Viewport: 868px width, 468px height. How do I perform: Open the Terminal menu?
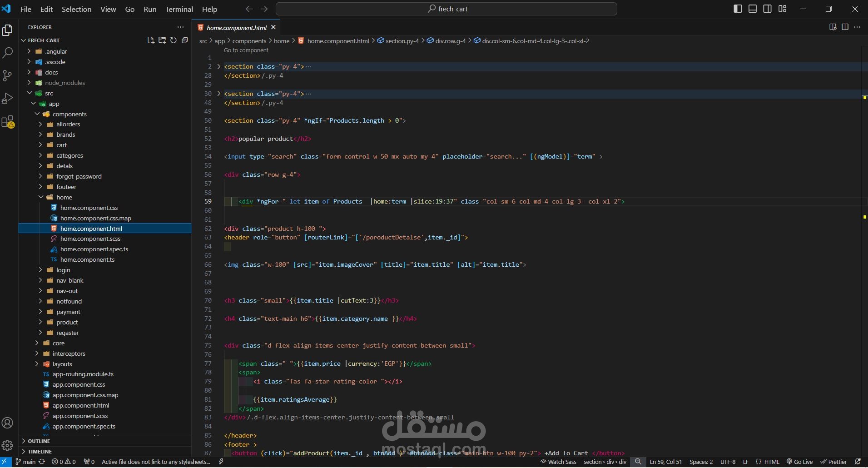point(179,9)
